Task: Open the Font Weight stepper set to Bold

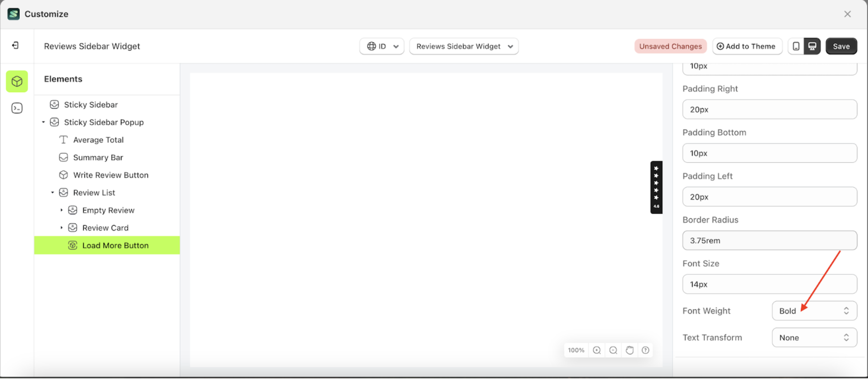Action: [x=814, y=310]
